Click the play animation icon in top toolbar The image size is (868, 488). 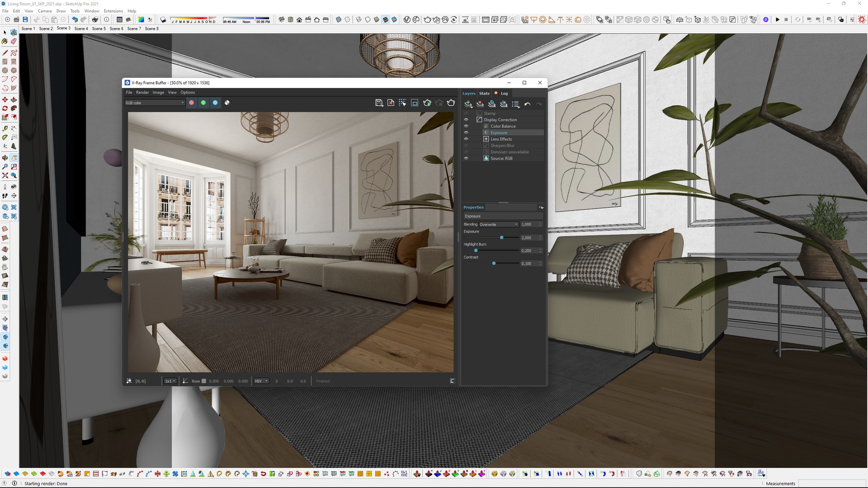point(777,19)
